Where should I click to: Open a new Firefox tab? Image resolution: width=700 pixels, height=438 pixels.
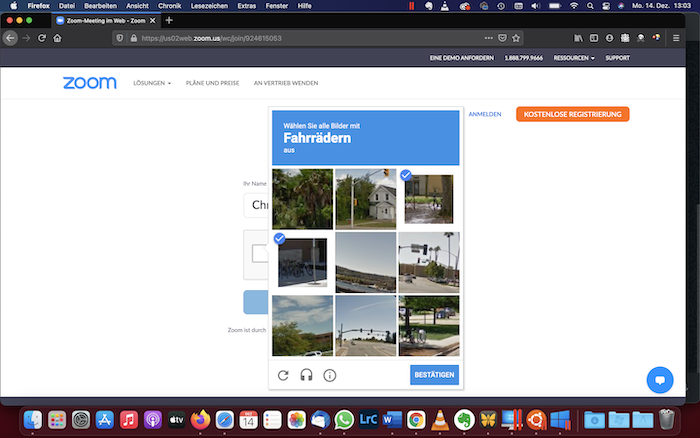169,21
